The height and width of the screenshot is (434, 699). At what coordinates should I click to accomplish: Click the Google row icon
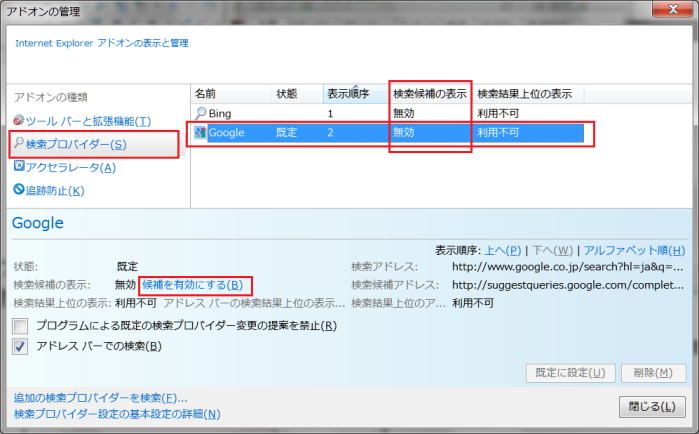pyautogui.click(x=201, y=132)
